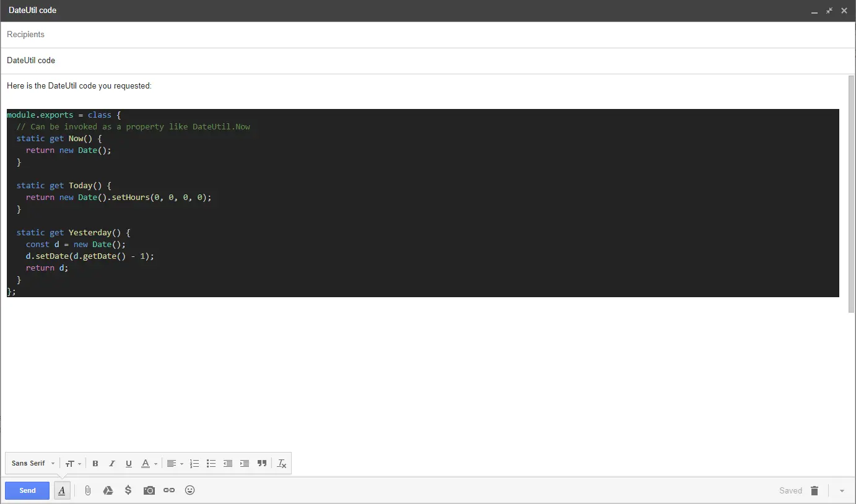The height and width of the screenshot is (504, 856).
Task: Apply numbered list formatting
Action: point(194,463)
